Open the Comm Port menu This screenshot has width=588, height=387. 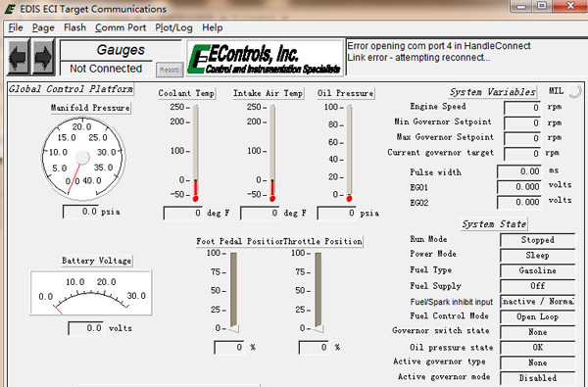tap(121, 27)
